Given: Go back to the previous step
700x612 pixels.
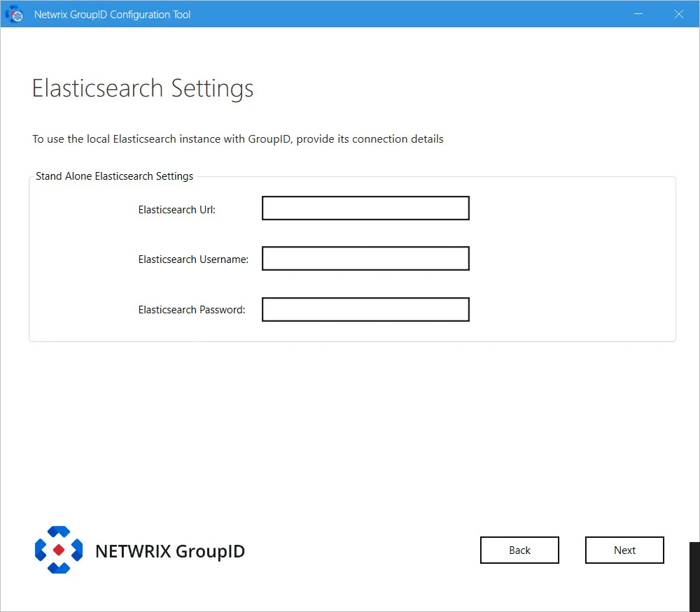Looking at the screenshot, I should [519, 550].
